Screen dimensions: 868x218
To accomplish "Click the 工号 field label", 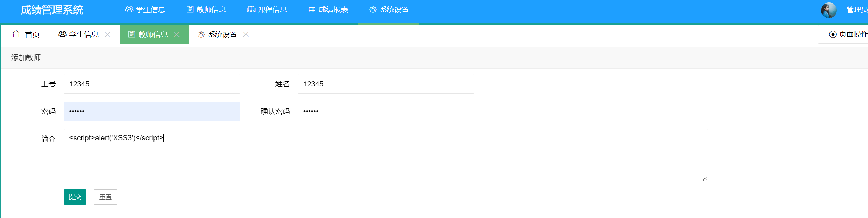I will point(48,84).
